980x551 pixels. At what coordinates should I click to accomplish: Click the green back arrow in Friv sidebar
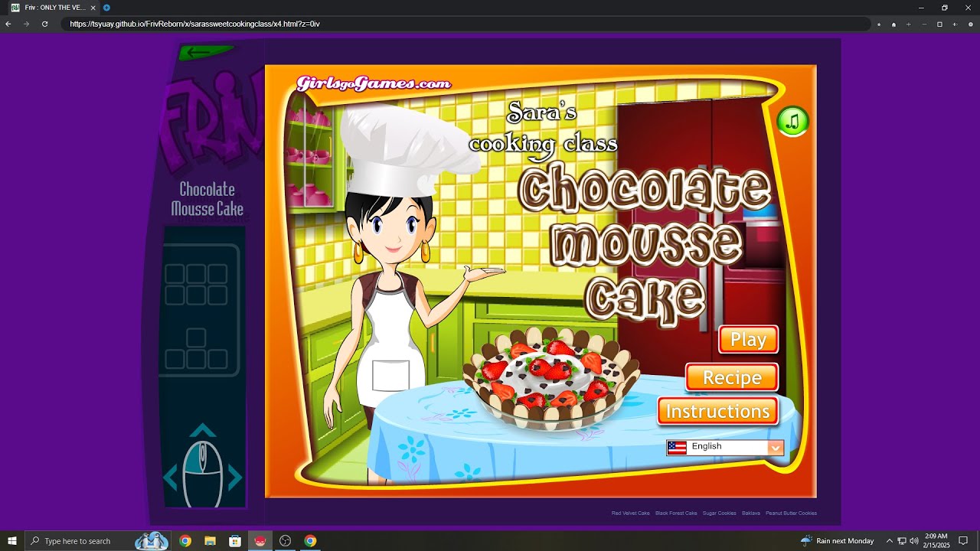[207, 52]
